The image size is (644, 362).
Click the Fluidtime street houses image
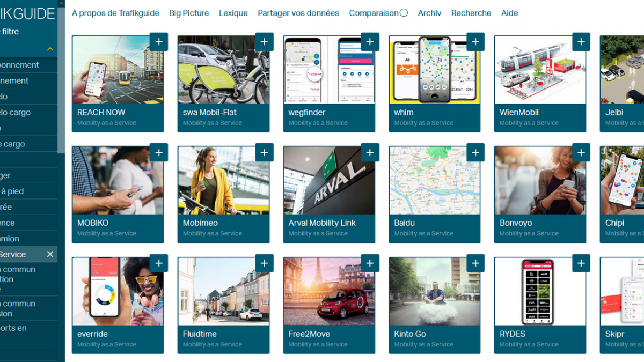tap(223, 291)
